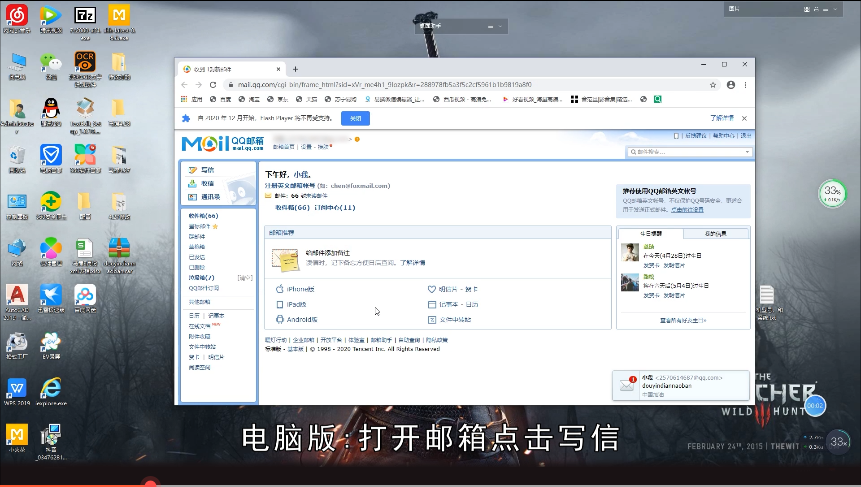Open Chrome three-dot menu
The height and width of the screenshot is (487, 861).
745,85
